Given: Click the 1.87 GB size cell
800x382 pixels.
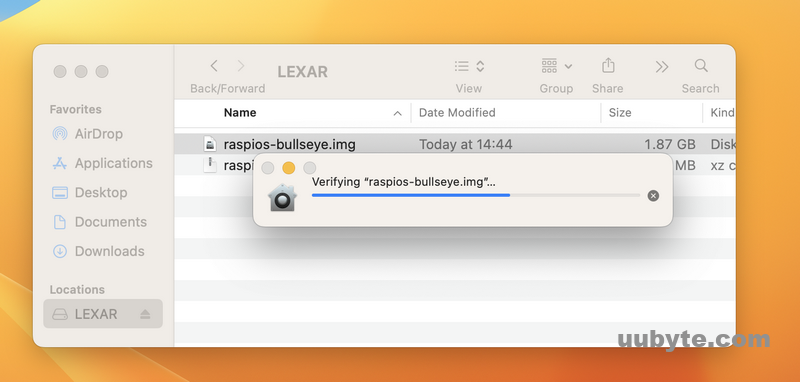Looking at the screenshot, I should [x=670, y=145].
